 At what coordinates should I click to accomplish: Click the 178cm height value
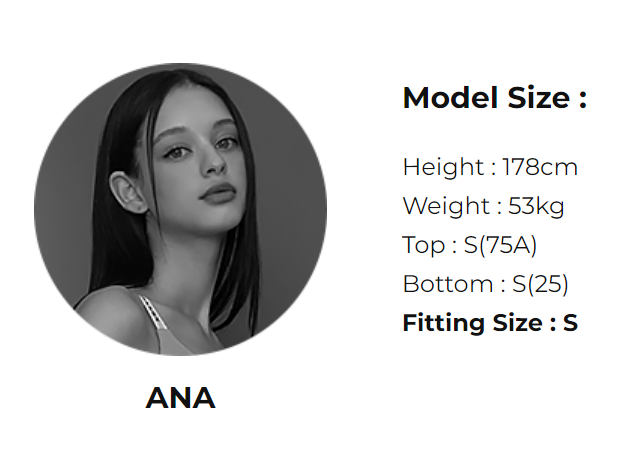[540, 167]
